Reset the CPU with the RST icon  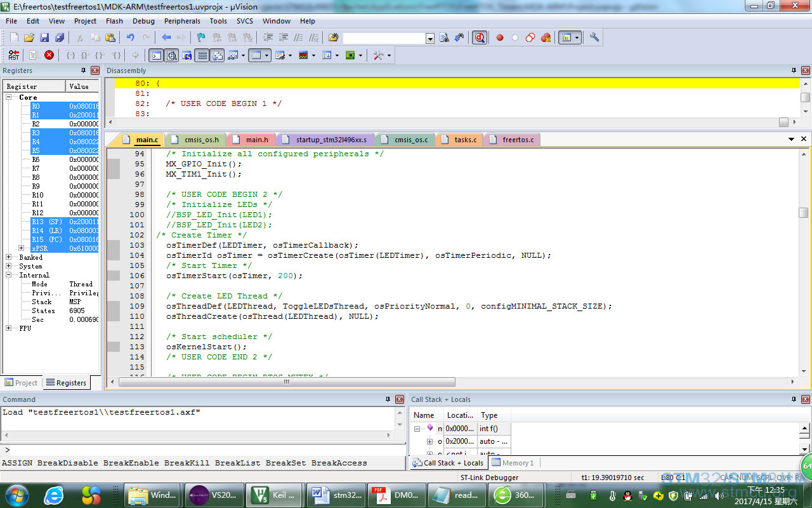pos(14,55)
